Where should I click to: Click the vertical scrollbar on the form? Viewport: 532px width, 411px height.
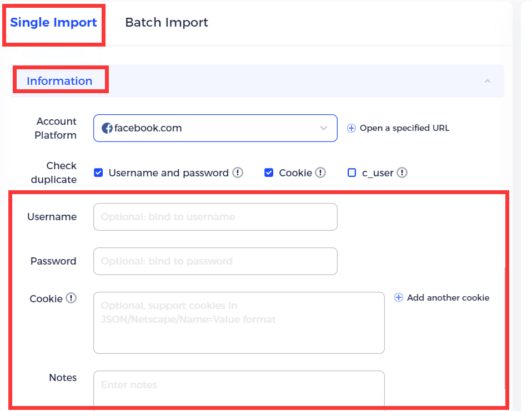point(504,327)
